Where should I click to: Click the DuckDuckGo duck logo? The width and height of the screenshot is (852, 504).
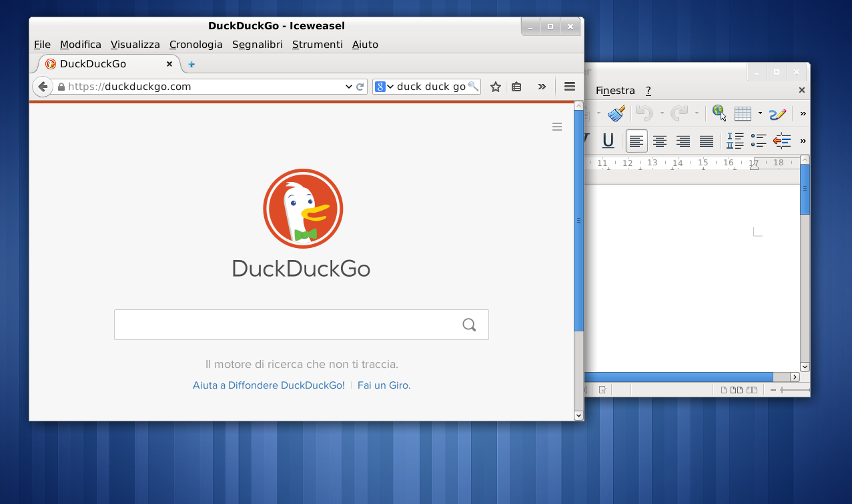coord(303,209)
